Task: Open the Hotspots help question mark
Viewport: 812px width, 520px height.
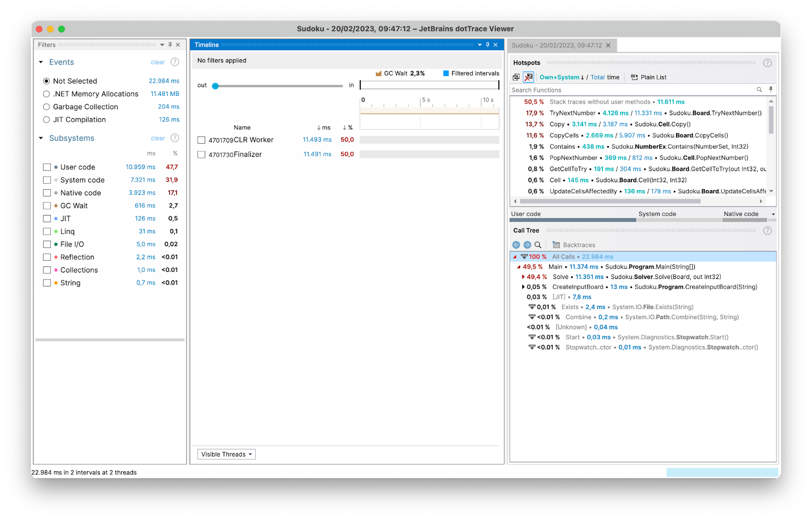Action: tap(767, 63)
